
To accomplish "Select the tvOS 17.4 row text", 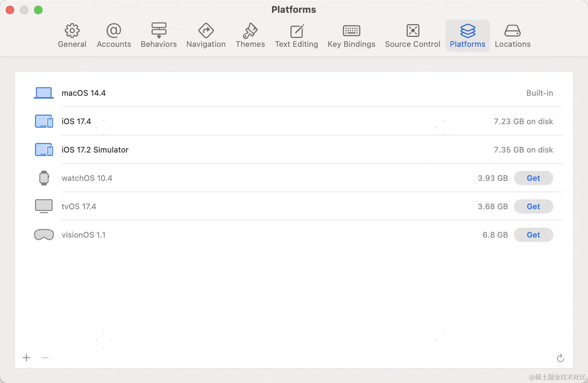I will coord(79,206).
